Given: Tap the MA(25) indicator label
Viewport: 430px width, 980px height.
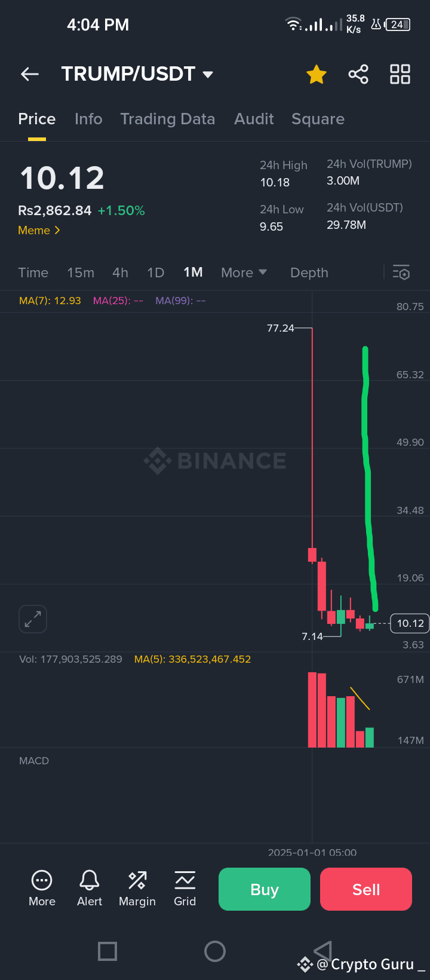Looking at the screenshot, I should point(118,301).
